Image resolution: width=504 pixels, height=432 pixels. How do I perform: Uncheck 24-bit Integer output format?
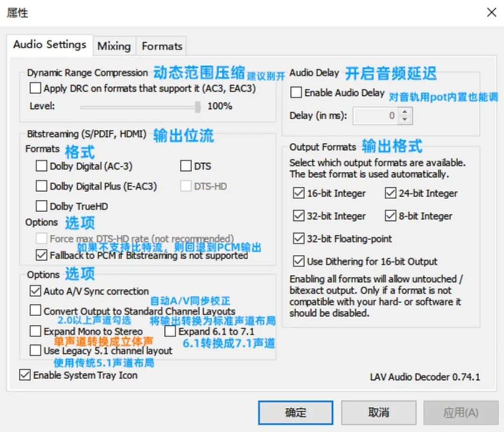391,193
